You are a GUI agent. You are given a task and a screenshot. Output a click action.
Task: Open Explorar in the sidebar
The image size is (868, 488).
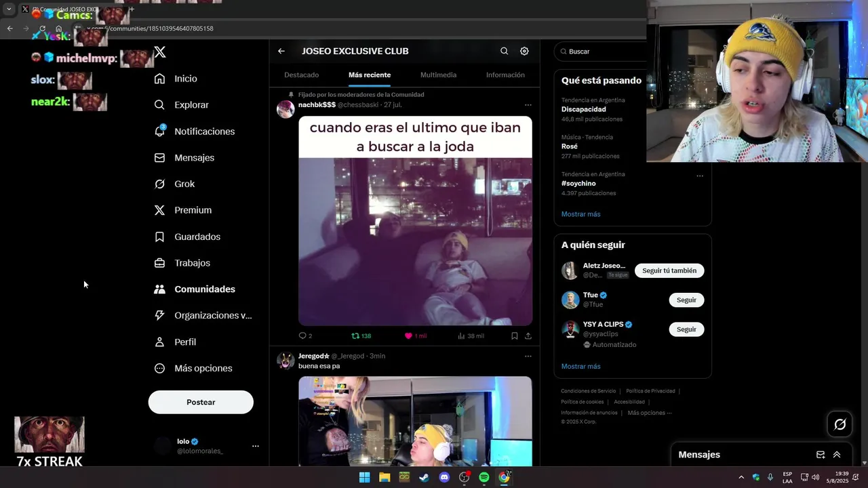point(181,105)
